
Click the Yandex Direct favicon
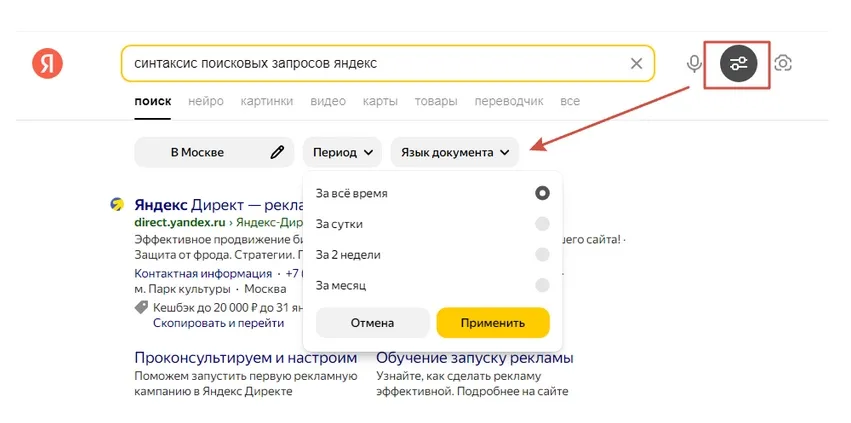point(117,204)
